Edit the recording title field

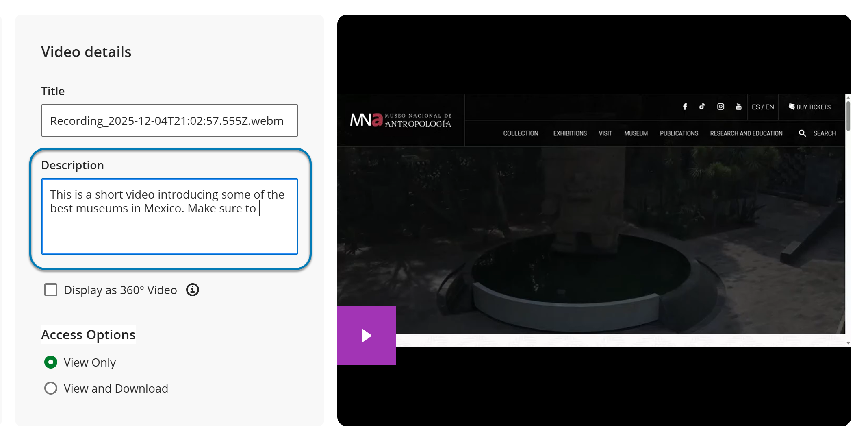(169, 120)
